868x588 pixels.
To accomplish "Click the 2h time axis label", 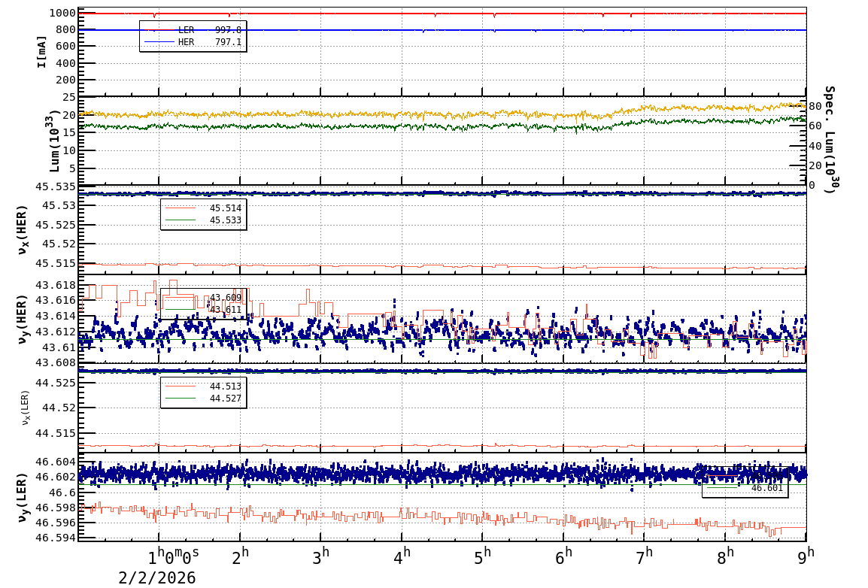I will [x=240, y=556].
